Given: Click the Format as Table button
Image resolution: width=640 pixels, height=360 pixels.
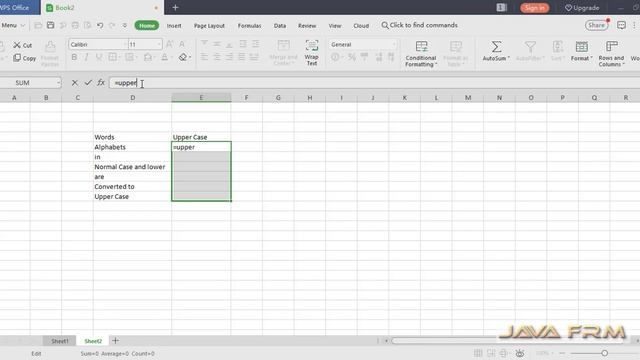Looking at the screenshot, I should click(x=456, y=53).
